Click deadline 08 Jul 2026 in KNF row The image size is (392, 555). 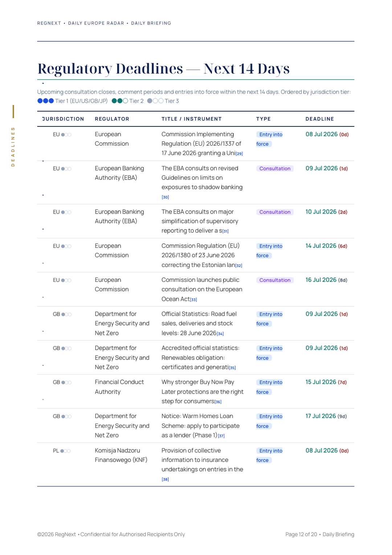pyautogui.click(x=327, y=450)
